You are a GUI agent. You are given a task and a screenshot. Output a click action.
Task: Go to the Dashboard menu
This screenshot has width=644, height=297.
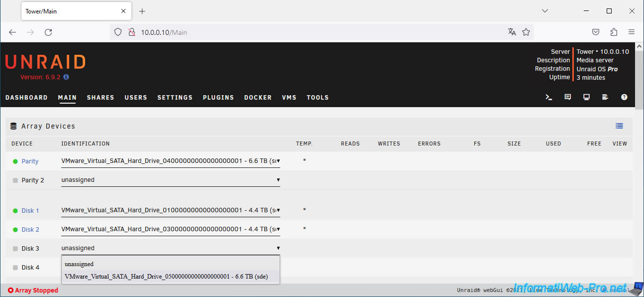(x=26, y=98)
